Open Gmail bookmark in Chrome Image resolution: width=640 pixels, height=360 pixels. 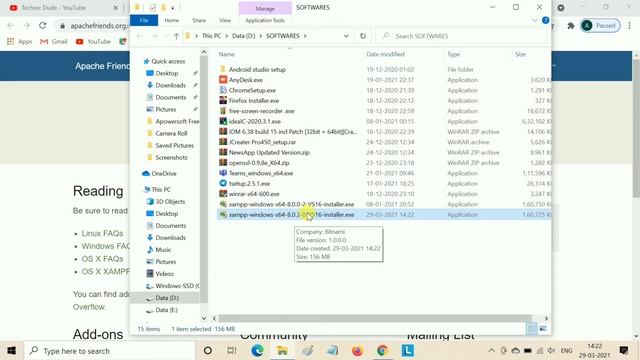coord(54,42)
